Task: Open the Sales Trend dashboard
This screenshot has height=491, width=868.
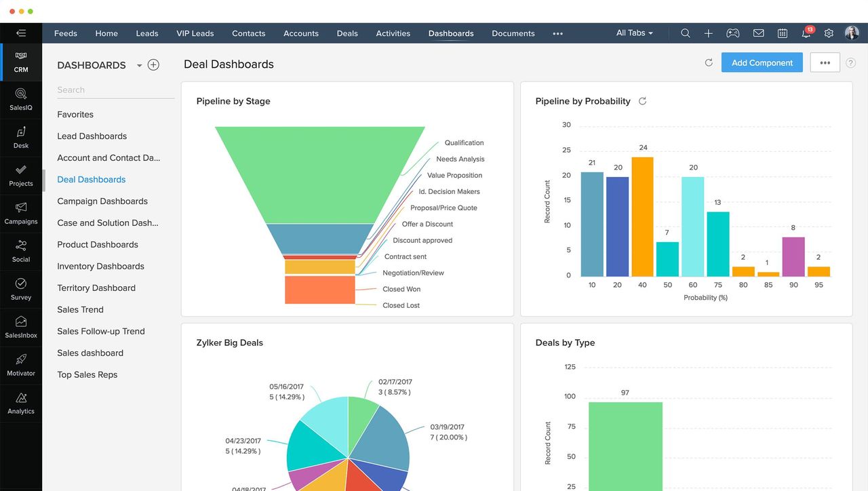Action: pyautogui.click(x=81, y=310)
